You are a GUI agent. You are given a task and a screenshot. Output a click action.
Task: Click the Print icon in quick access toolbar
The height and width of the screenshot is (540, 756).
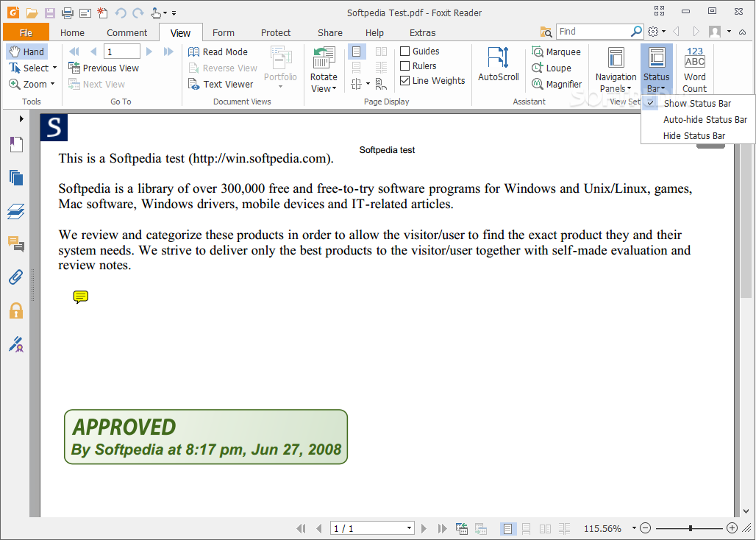coord(68,13)
